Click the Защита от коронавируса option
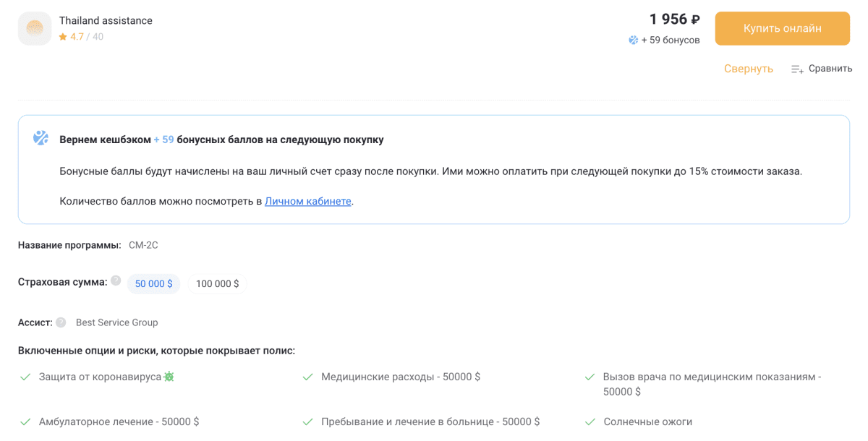Screen dimensions: 868x441 pyautogui.click(x=100, y=377)
